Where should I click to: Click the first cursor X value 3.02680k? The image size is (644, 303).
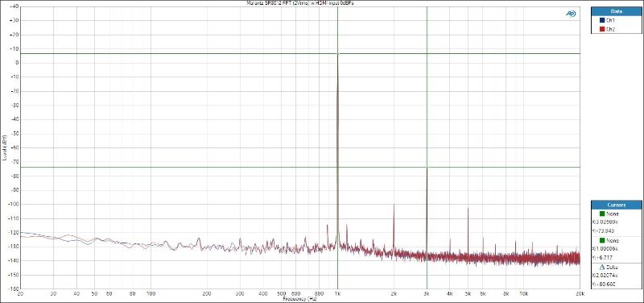(606, 222)
